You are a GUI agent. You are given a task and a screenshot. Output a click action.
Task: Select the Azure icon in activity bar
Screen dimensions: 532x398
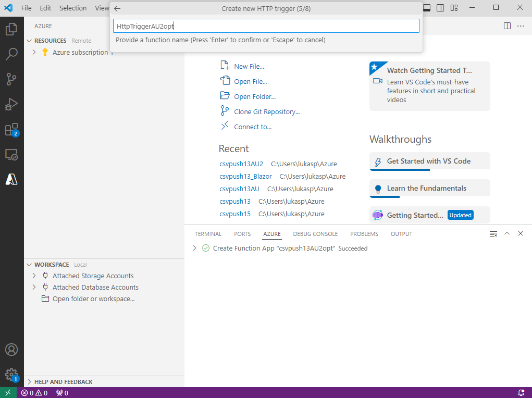11,179
